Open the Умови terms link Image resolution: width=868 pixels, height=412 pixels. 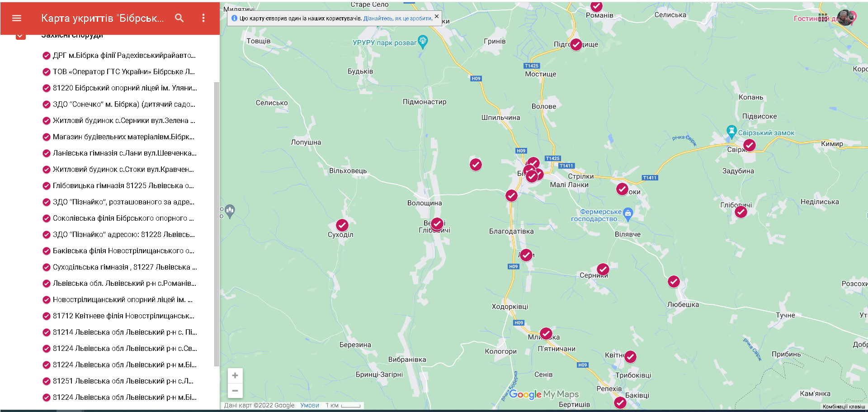click(310, 405)
